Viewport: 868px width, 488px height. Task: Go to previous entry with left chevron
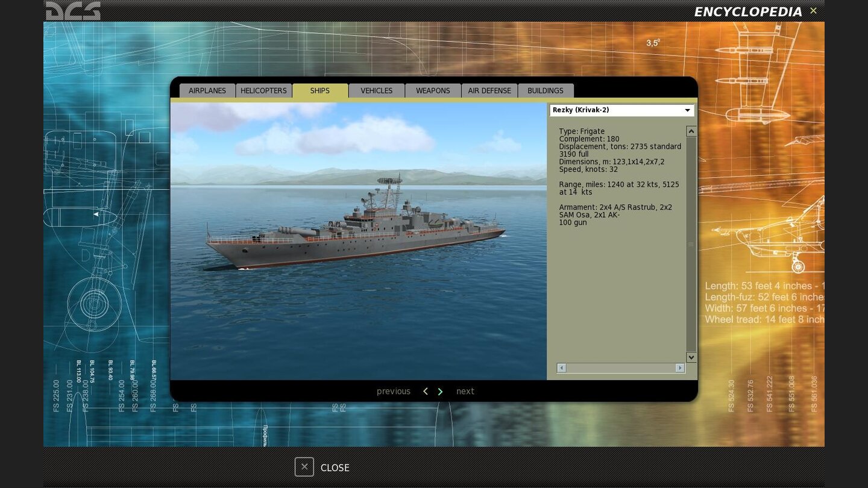(x=426, y=391)
